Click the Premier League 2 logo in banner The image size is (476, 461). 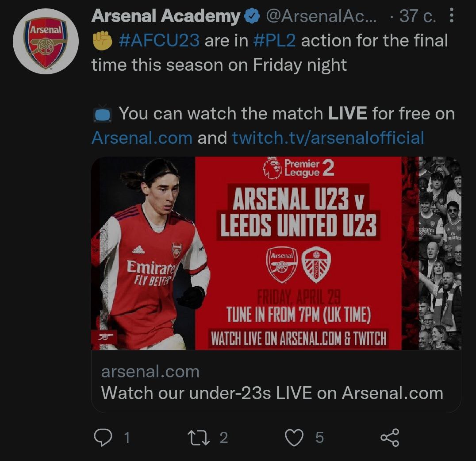click(x=298, y=168)
